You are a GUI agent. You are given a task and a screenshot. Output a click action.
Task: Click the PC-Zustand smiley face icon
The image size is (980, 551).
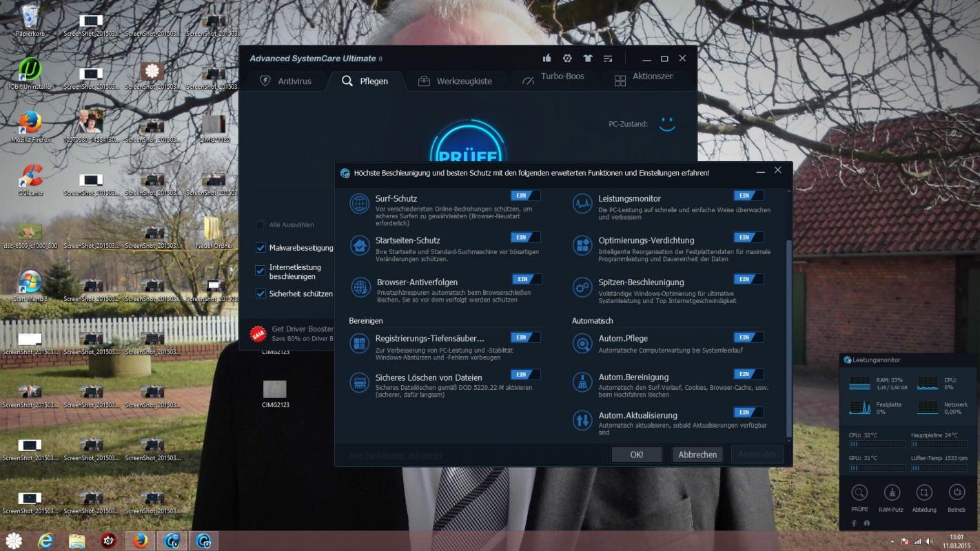[666, 124]
